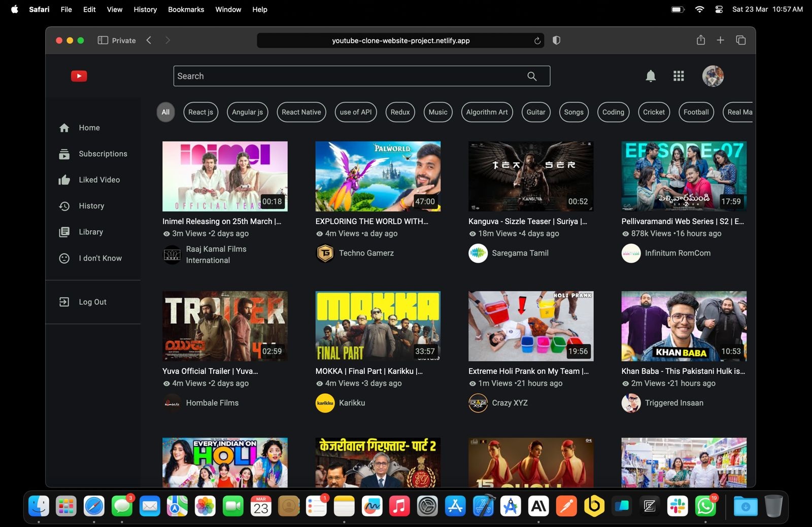Open Liked Video in the sidebar

point(99,180)
